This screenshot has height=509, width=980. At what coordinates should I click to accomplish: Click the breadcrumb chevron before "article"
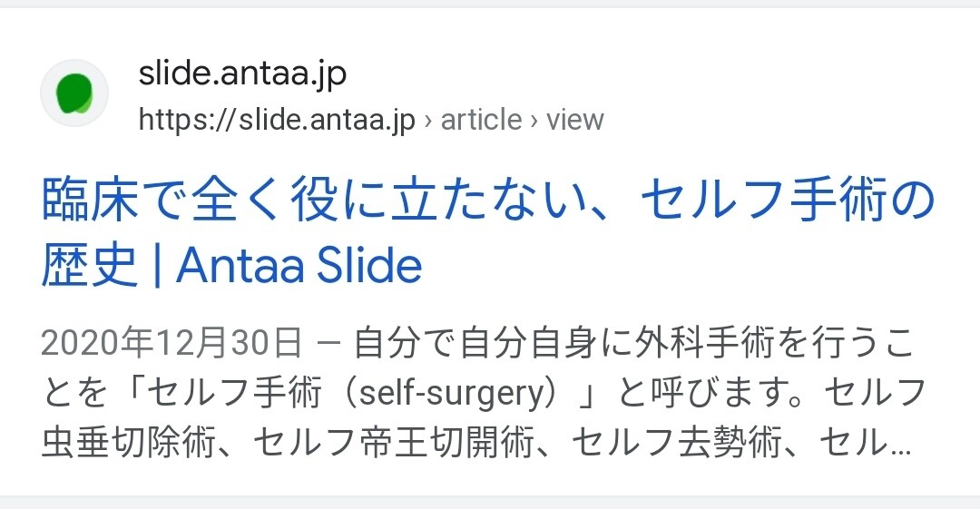click(428, 121)
